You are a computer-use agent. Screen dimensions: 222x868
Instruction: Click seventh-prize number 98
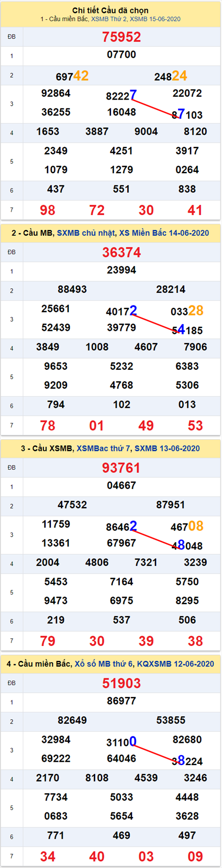[48, 210]
